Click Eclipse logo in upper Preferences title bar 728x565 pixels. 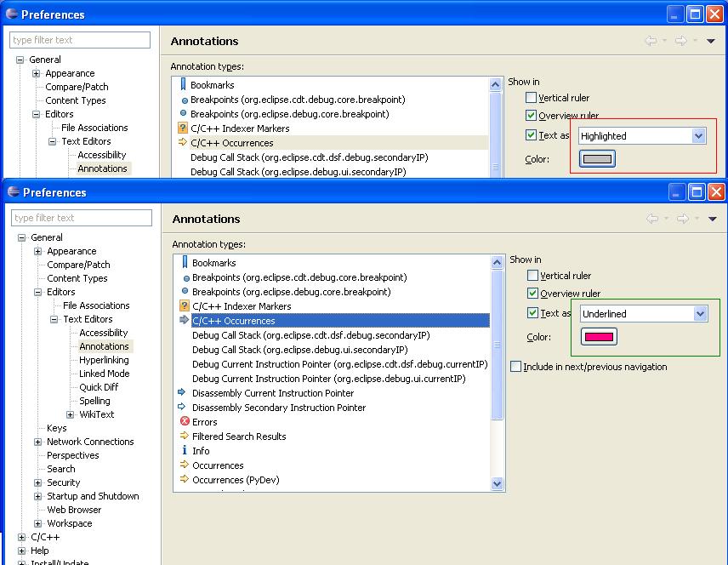12,14
